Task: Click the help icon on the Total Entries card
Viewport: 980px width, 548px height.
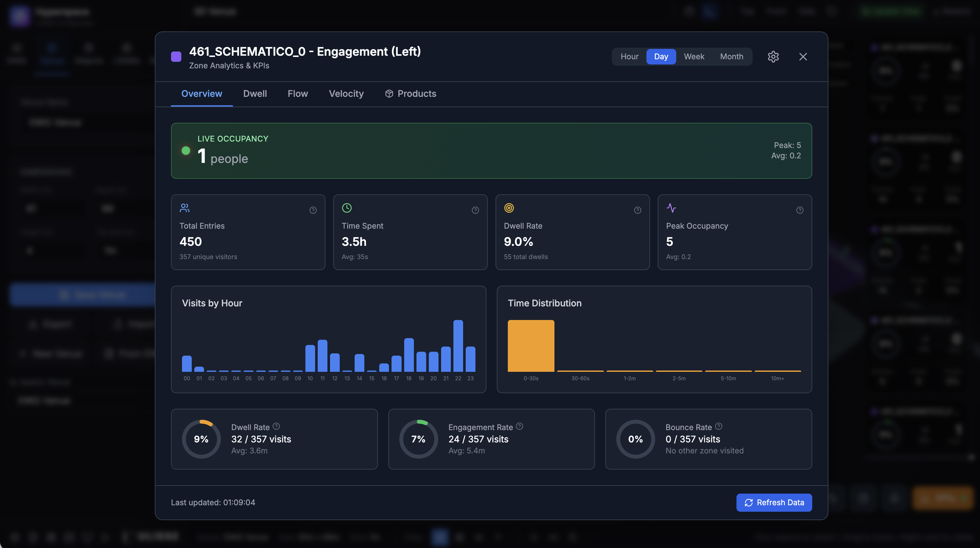Action: (x=313, y=210)
